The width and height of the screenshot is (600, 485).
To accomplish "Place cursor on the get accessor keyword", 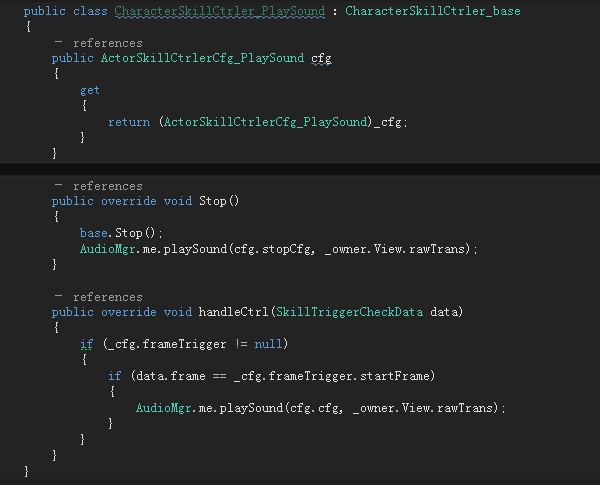I will [x=90, y=90].
